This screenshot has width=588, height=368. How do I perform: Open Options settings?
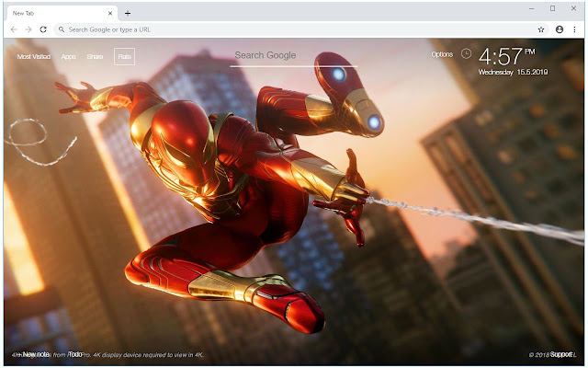point(442,54)
